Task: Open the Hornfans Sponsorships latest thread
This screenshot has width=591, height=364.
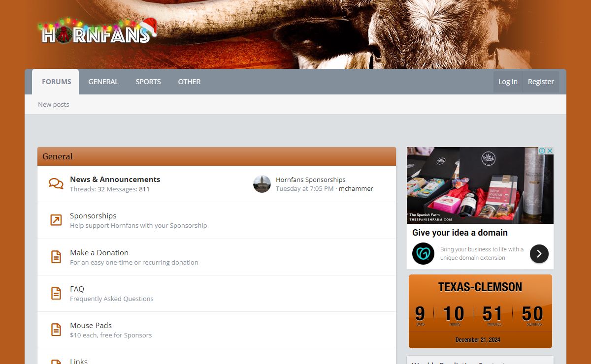Action: pos(311,180)
